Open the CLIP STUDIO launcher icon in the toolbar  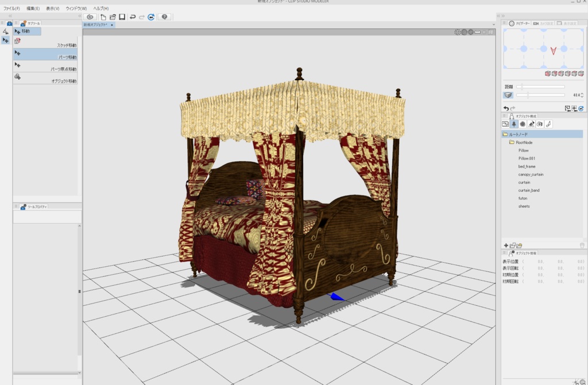pos(89,17)
